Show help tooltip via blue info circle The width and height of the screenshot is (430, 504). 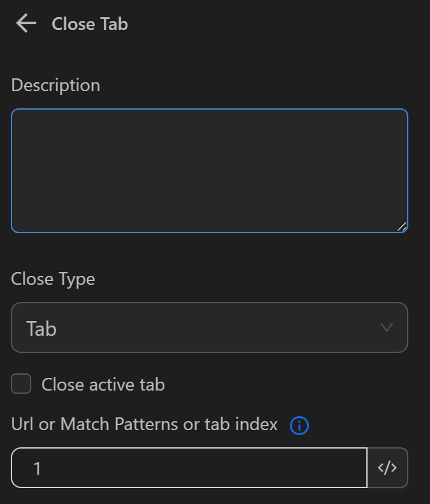tap(299, 425)
